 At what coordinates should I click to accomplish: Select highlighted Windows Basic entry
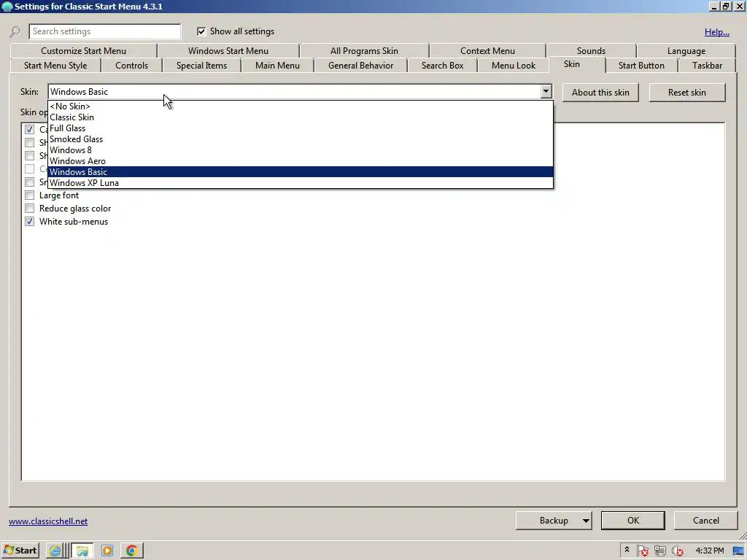point(301,172)
